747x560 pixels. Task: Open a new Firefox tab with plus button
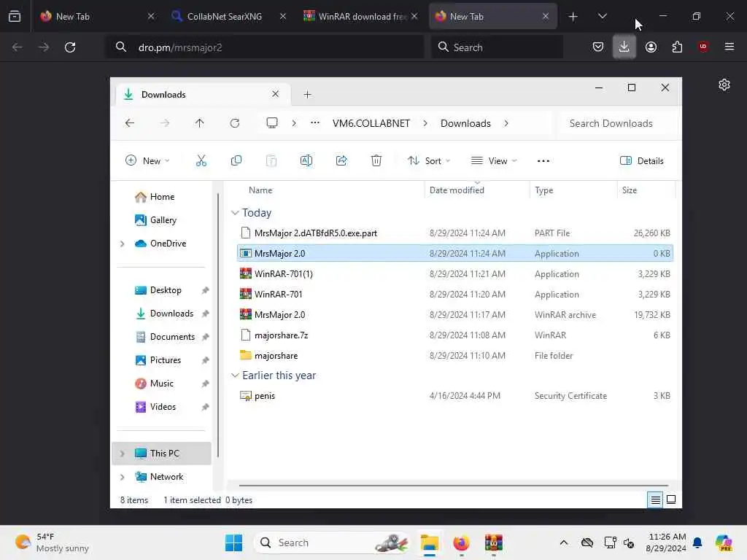tap(573, 17)
